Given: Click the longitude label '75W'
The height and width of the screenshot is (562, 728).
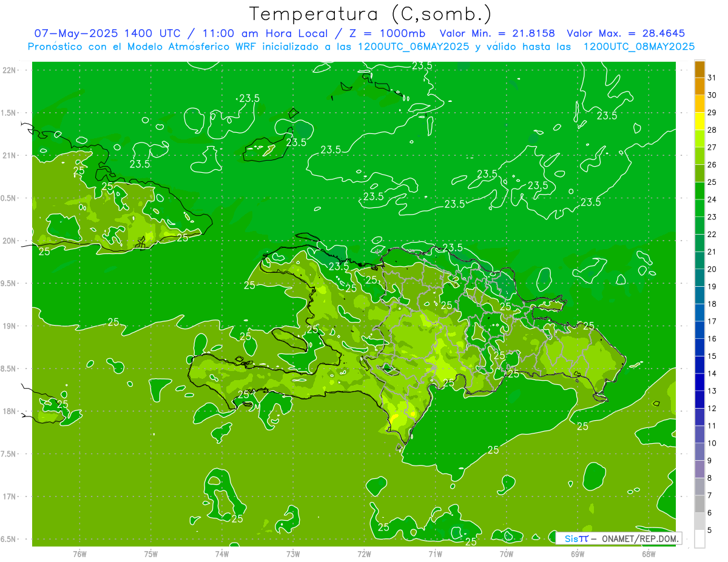Looking at the screenshot, I should pos(150,554).
